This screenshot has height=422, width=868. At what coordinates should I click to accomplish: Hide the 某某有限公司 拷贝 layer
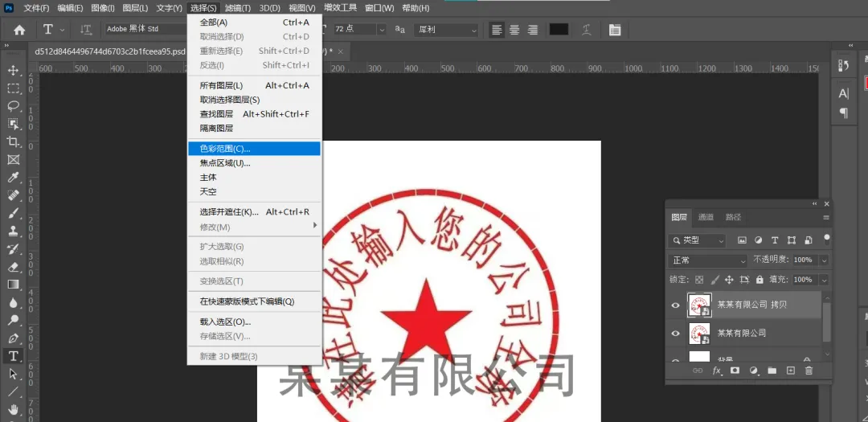coord(675,305)
